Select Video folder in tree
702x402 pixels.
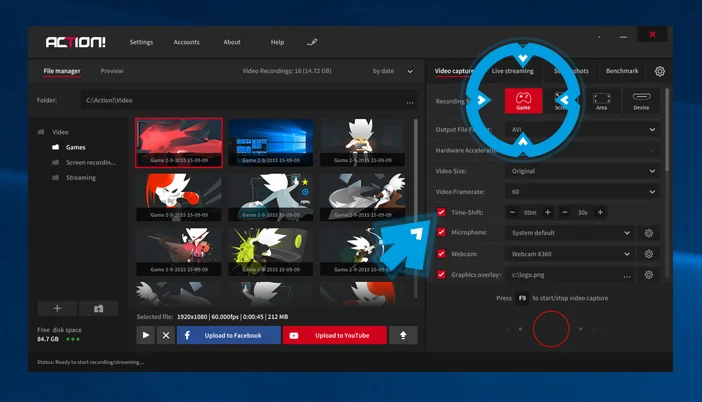click(60, 132)
